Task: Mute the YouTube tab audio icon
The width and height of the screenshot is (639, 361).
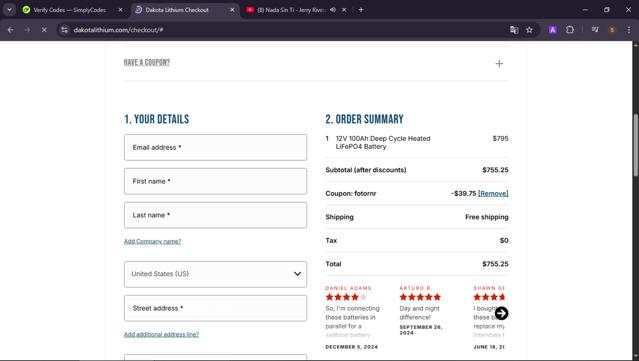Action: point(333,10)
